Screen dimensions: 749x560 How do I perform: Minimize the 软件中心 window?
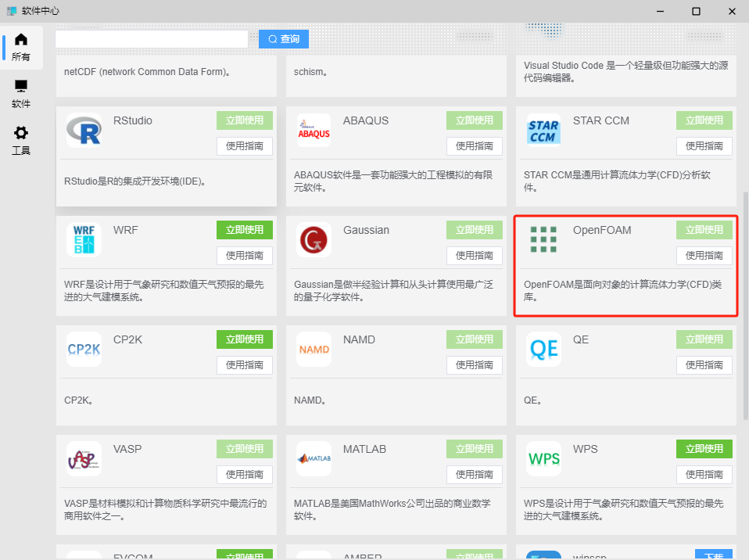(x=660, y=11)
